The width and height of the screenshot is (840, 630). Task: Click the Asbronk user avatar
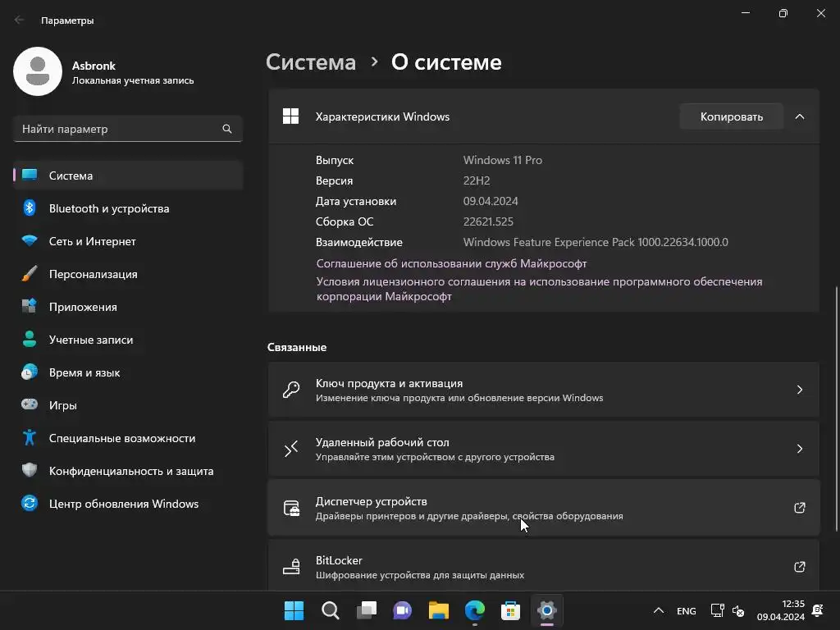[38, 71]
